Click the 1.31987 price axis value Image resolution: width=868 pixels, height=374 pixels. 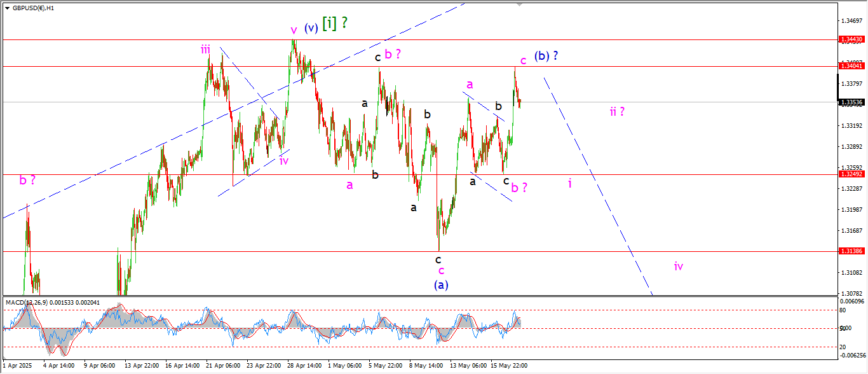tap(851, 210)
